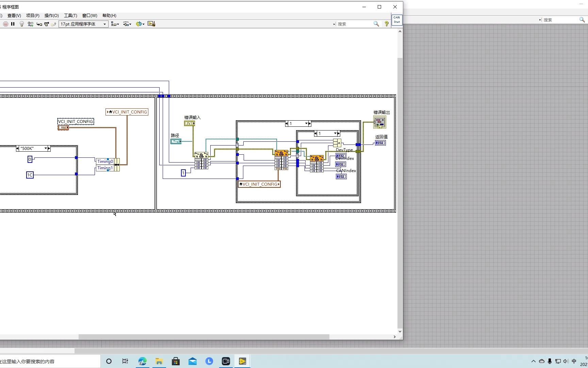Select the VCI_INIT_CONFIG cluster constant

pyautogui.click(x=63, y=127)
